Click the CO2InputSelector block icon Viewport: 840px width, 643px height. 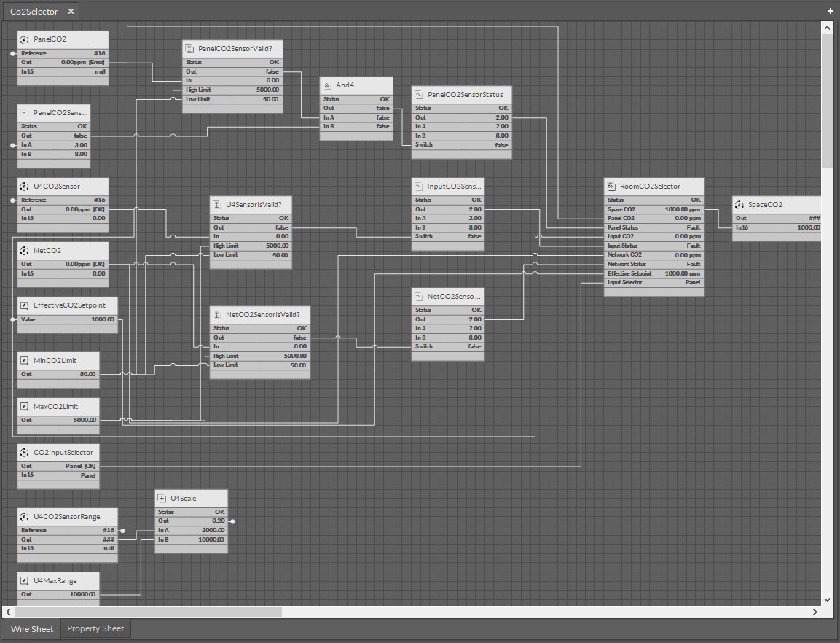click(x=24, y=452)
